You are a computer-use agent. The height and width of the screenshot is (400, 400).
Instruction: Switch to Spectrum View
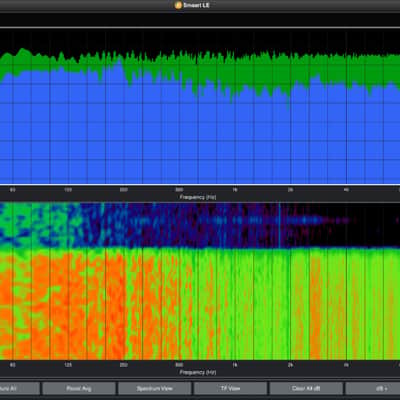[x=155, y=388]
